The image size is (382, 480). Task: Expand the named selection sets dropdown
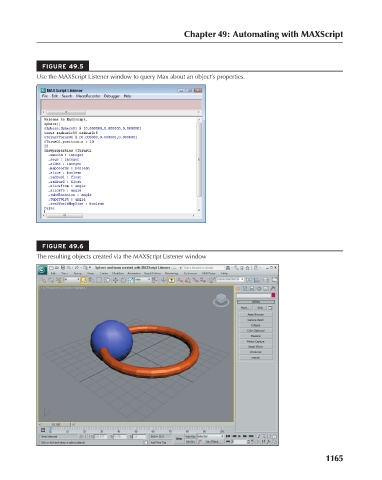tap(230, 280)
